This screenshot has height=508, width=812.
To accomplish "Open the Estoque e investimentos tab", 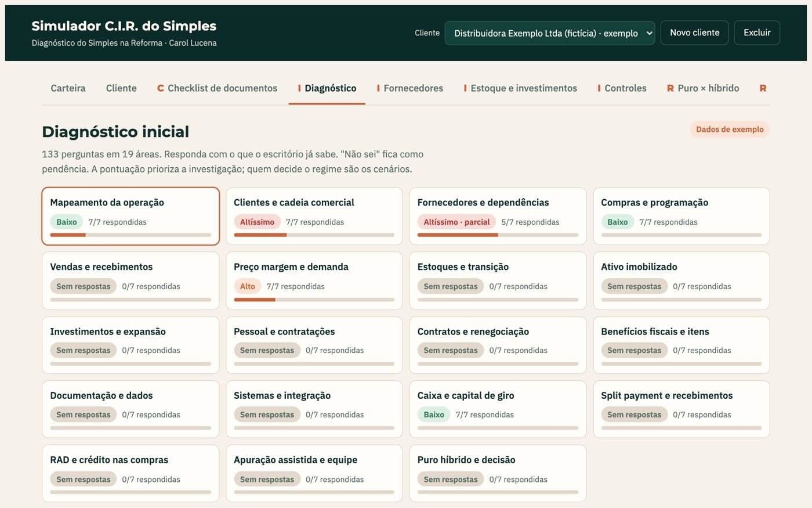I will click(x=520, y=88).
